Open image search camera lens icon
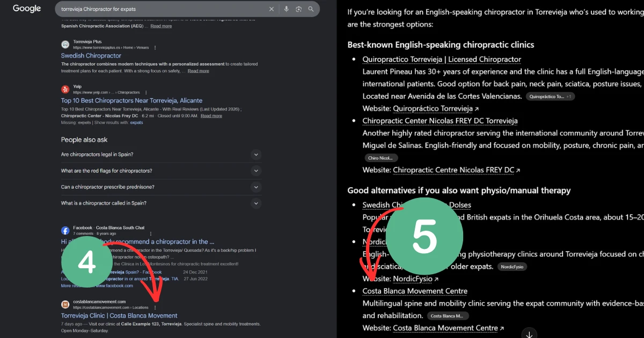This screenshot has height=338, width=644. click(x=298, y=9)
